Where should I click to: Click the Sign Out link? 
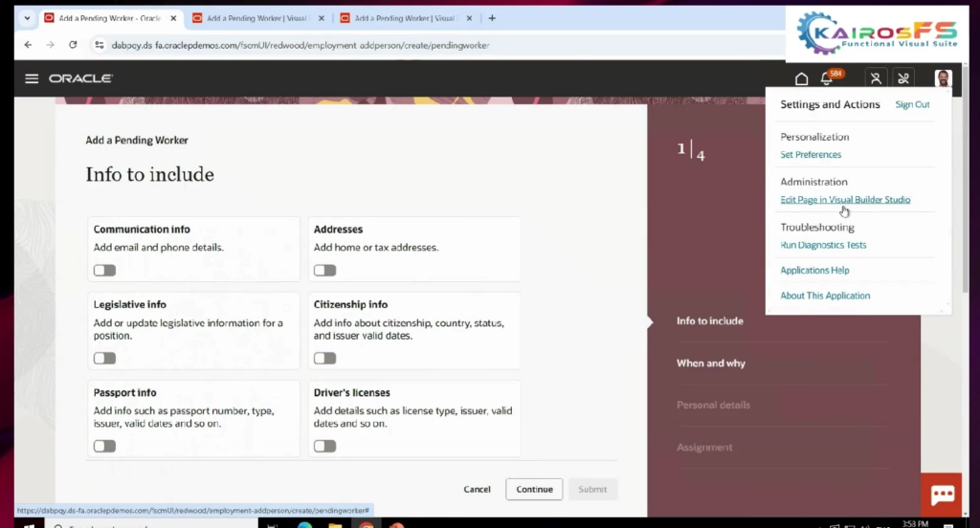(x=911, y=105)
